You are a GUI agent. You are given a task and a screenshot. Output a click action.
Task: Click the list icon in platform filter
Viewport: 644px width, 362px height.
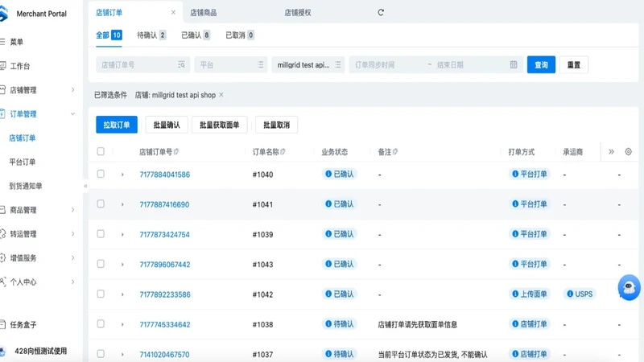click(260, 64)
